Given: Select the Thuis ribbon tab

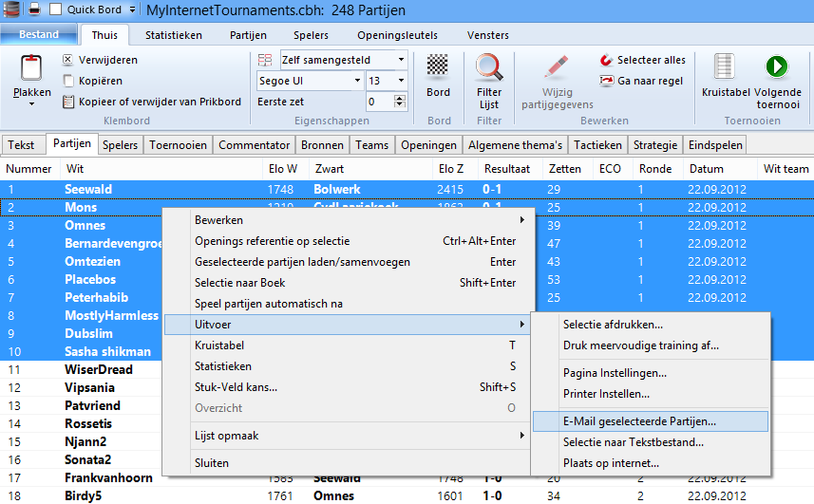Looking at the screenshot, I should click(x=104, y=35).
